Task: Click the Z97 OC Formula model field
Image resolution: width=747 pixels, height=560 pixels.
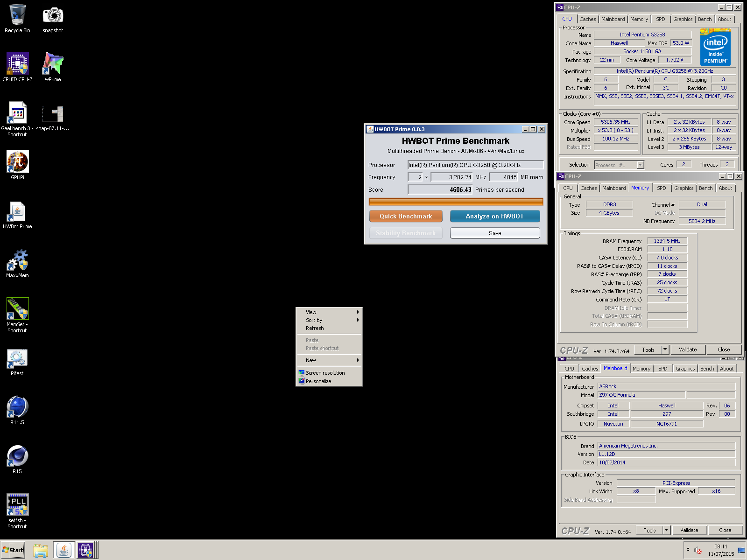Action: (x=641, y=395)
